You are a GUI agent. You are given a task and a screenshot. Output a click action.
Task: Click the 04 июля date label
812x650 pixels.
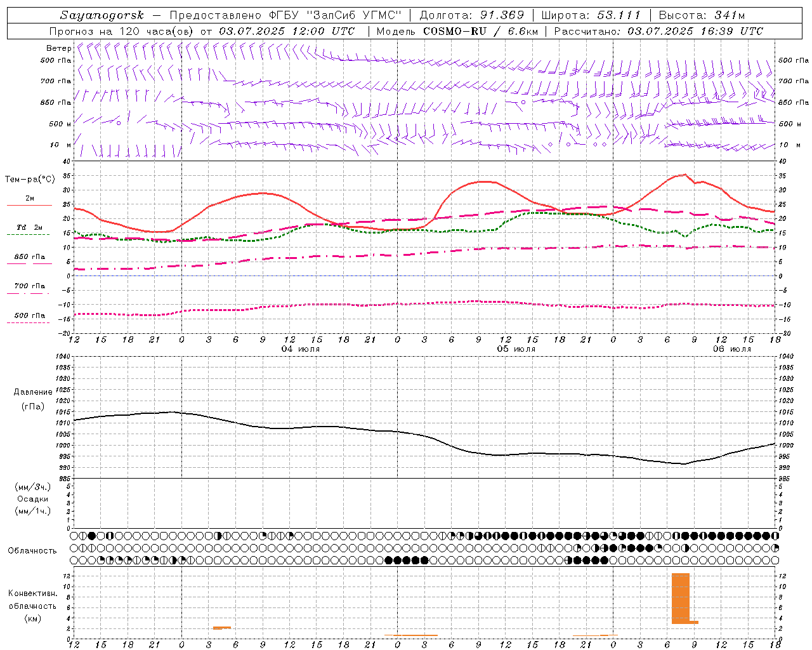301,349
